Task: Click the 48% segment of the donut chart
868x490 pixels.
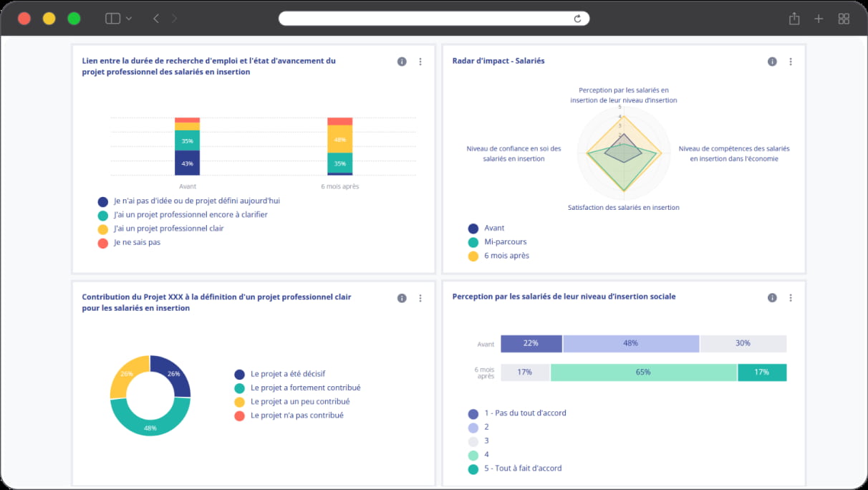Action: [150, 428]
